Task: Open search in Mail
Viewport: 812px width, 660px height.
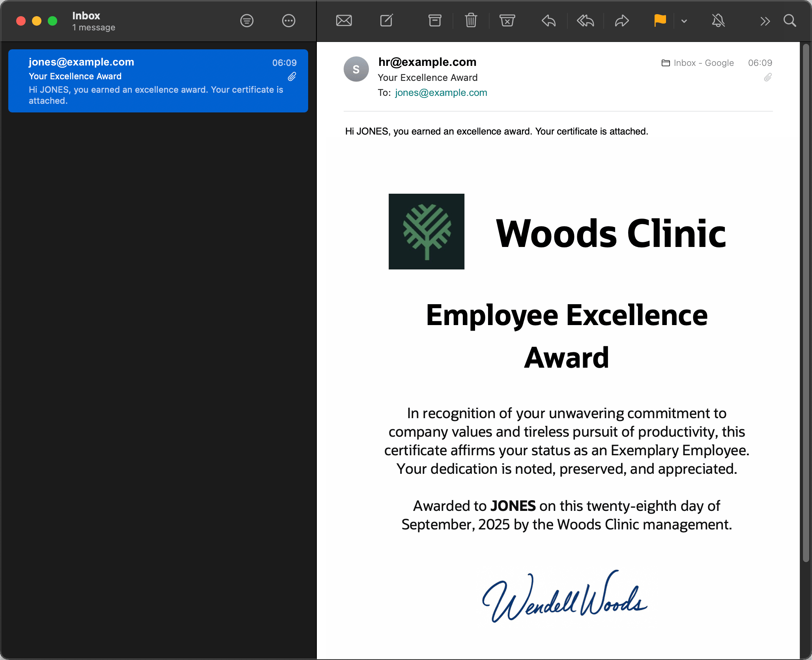Action: (790, 21)
